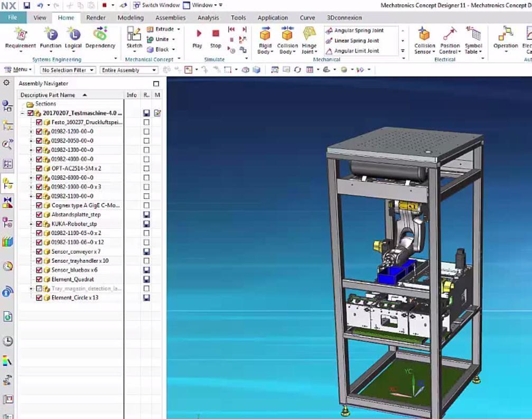The image size is (532, 419).
Task: Select the Function icon
Action: click(51, 34)
